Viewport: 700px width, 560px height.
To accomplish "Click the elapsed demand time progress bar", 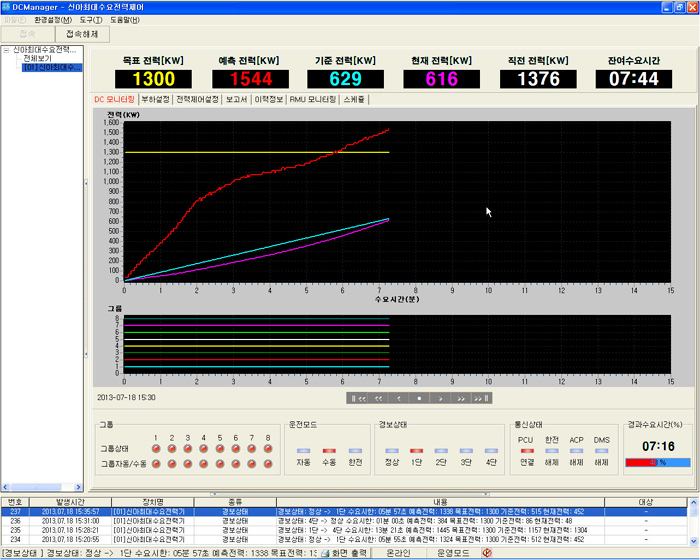I will pyautogui.click(x=657, y=463).
